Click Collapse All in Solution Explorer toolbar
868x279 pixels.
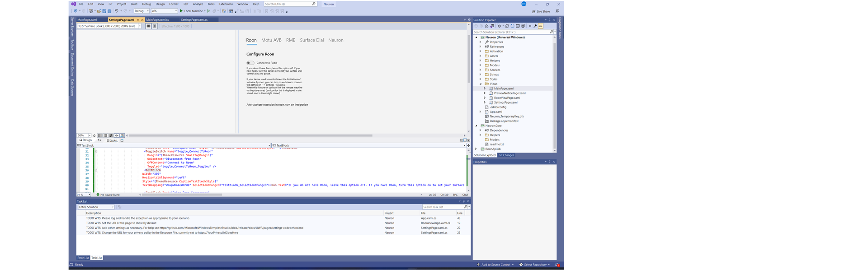[x=518, y=26]
